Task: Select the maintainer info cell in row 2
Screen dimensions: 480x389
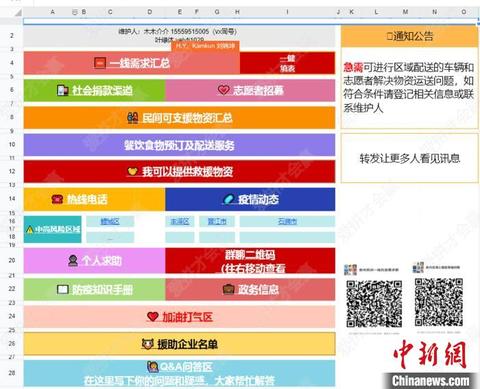Action: click(x=179, y=36)
